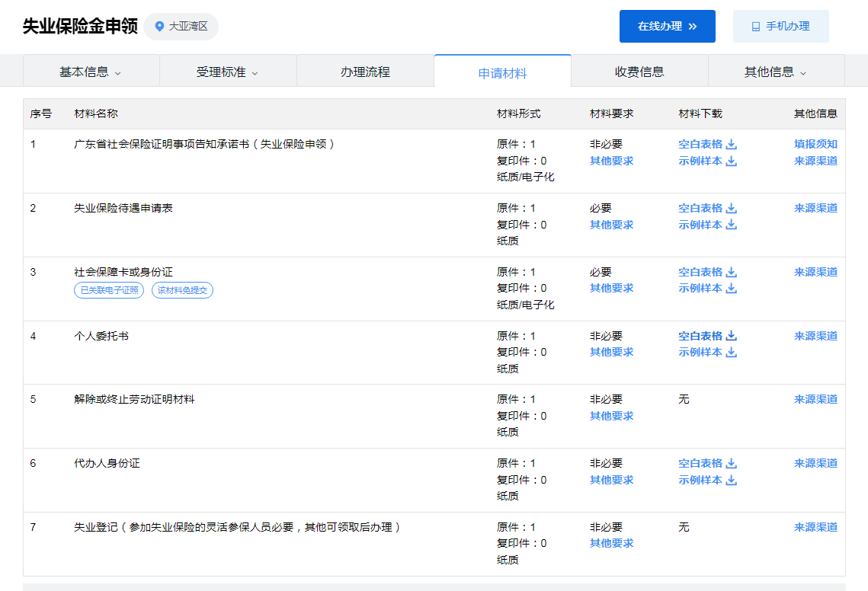Image resolution: width=868 pixels, height=591 pixels.
Task: Click location pin icon next to 大亚湾区
Action: tap(159, 27)
